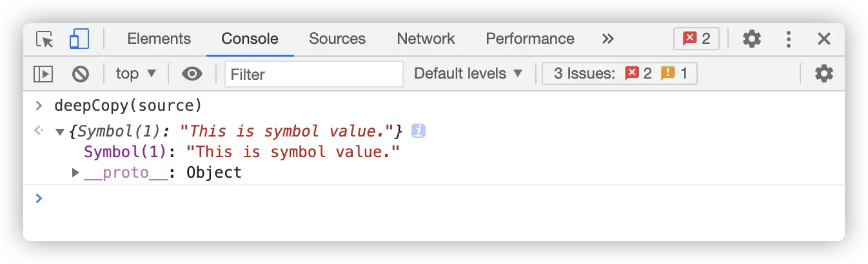The image size is (868, 264).
Task: Create a live expression with eye icon
Action: [192, 74]
